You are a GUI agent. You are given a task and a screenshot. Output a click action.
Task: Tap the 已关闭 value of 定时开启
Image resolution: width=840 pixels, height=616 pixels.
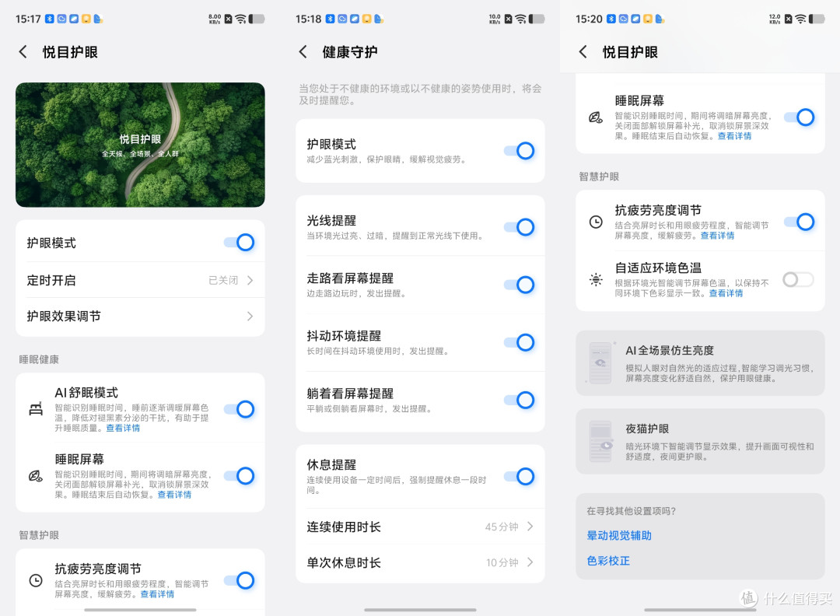[223, 280]
